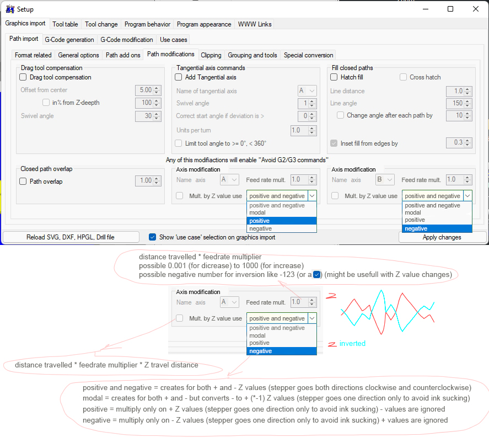Click the Offset from center value field
This screenshot has width=489, height=448.
(144, 89)
